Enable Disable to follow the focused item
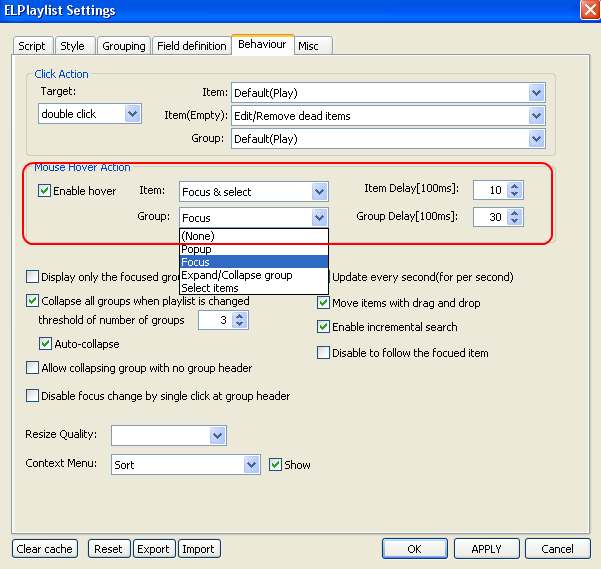 tap(324, 352)
